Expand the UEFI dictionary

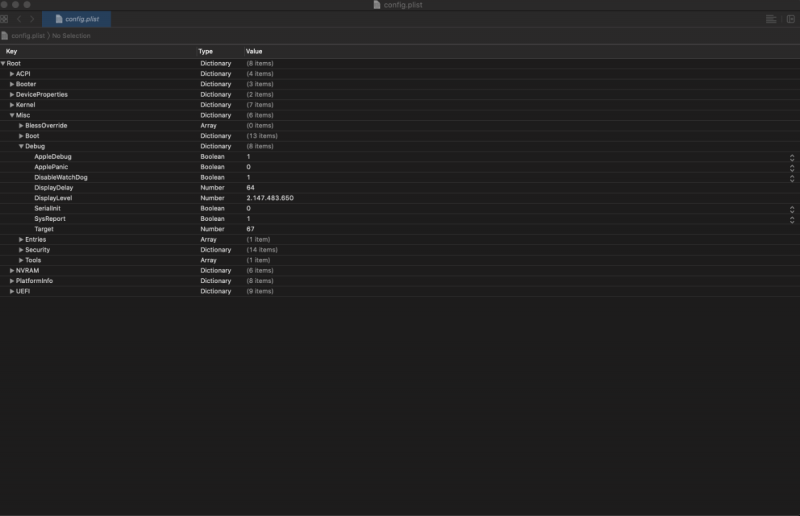(12, 291)
